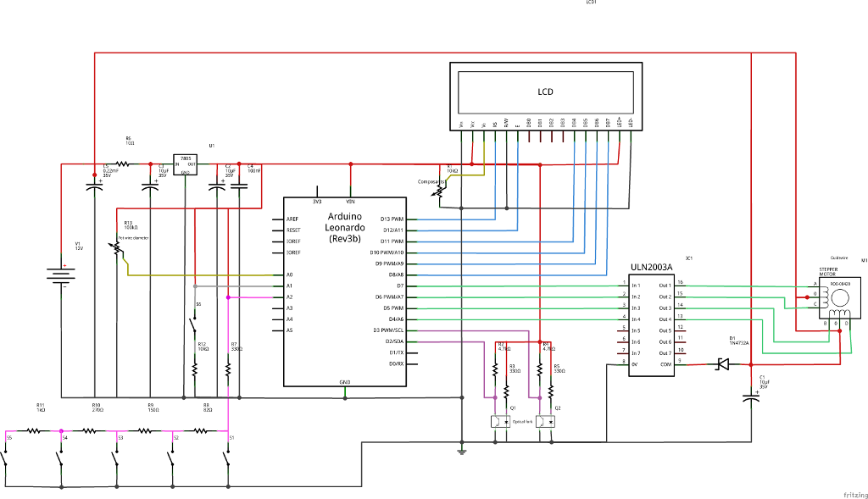Select the R1 10kΩ contrast potentiometer
The image size is (868, 499).
tap(440, 191)
